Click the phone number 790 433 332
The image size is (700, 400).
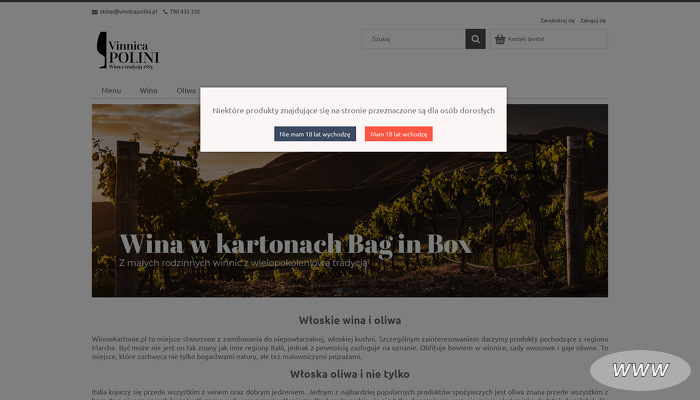[x=185, y=12]
